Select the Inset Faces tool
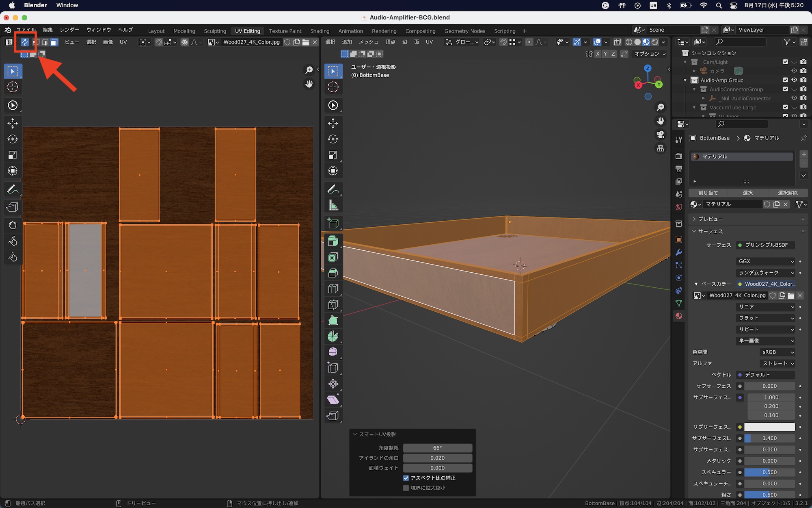This screenshot has width=812, height=508. tap(333, 257)
